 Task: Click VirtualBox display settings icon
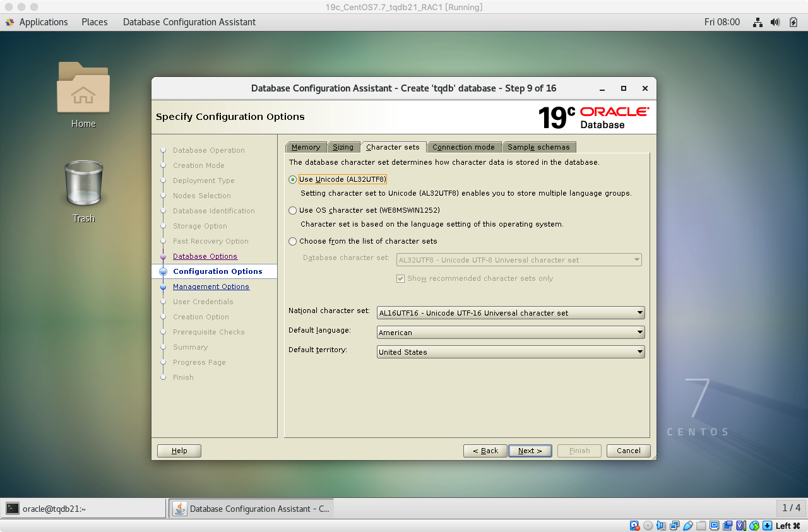[x=715, y=526]
